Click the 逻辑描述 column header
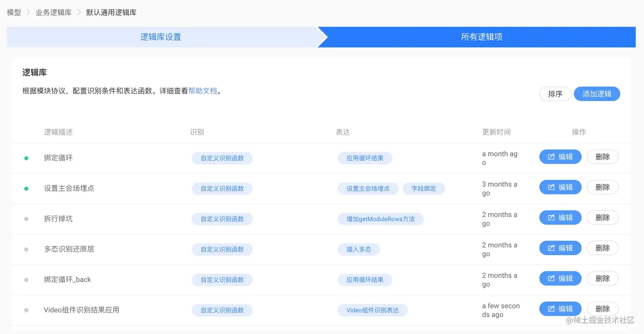Viewport: 644px width, 334px height. (58, 132)
